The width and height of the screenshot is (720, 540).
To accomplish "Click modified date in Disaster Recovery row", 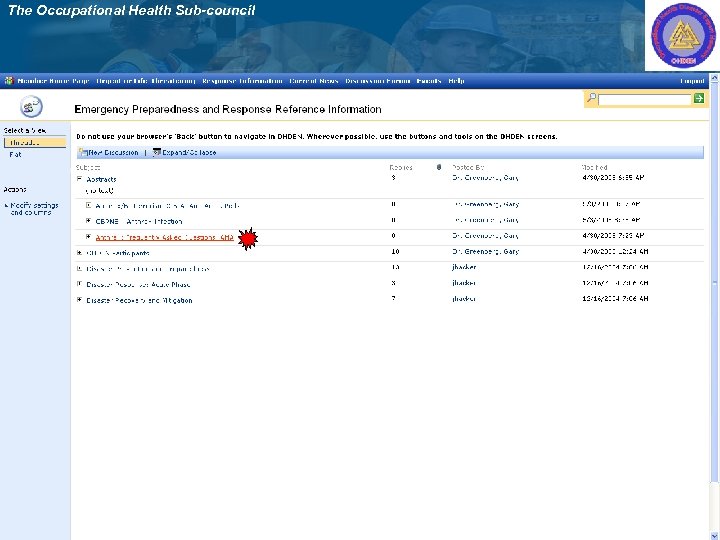I will tap(615, 298).
